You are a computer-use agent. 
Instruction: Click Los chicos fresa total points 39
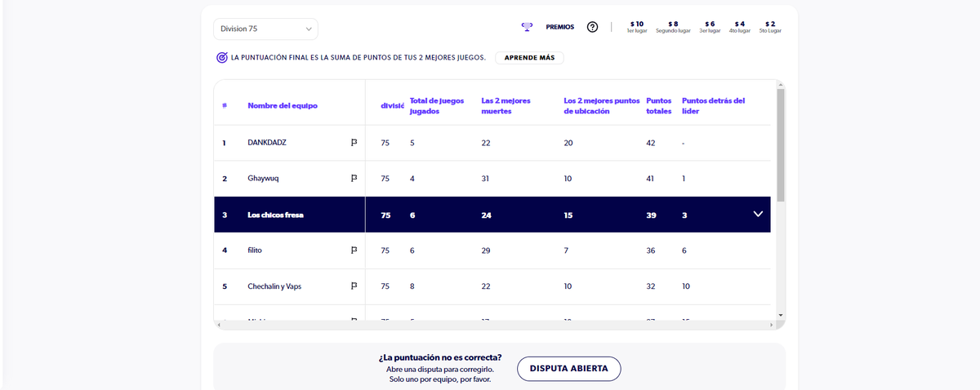tap(651, 215)
